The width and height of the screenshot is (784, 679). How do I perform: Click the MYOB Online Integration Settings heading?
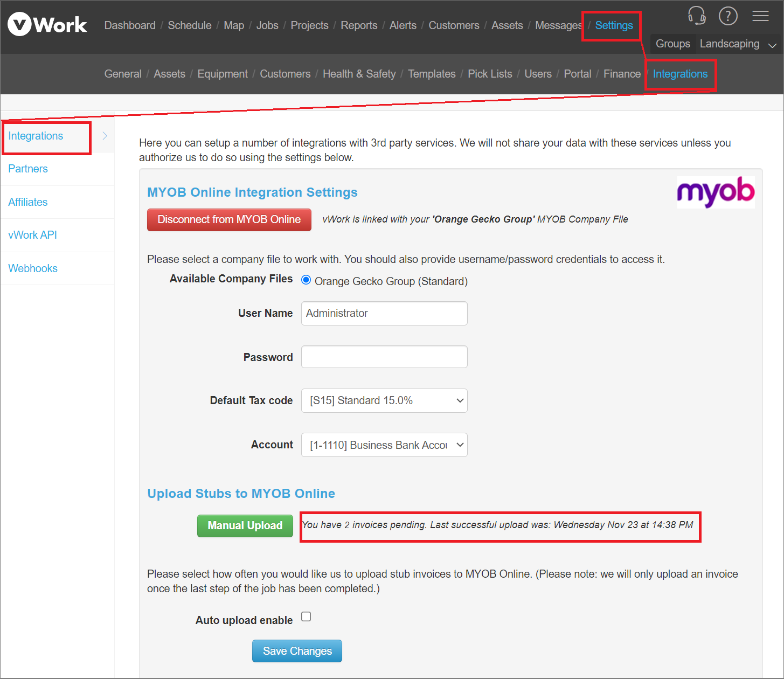pos(252,192)
